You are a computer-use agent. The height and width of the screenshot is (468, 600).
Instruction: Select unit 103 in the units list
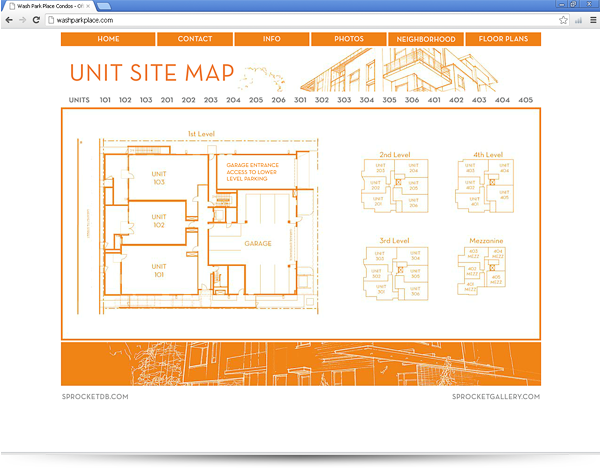(146, 100)
